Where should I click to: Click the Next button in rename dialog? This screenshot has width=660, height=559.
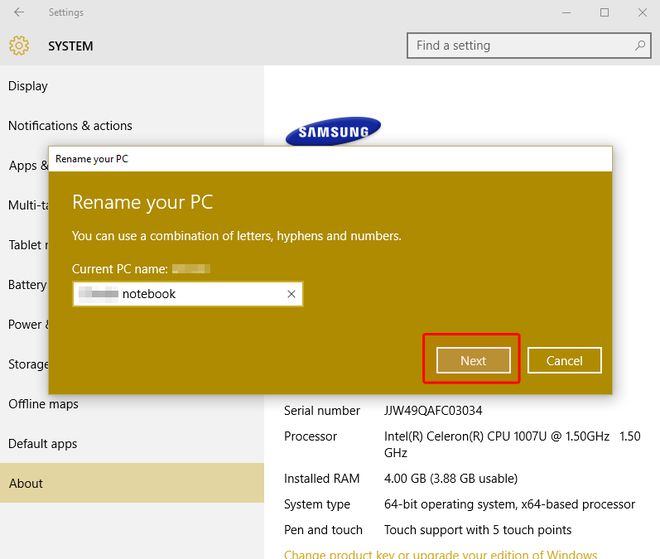point(473,360)
